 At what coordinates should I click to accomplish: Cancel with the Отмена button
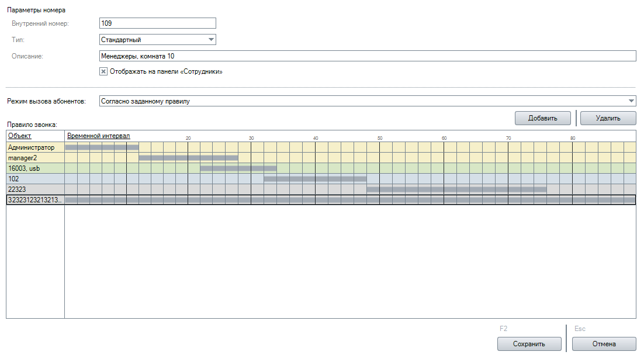pyautogui.click(x=604, y=344)
